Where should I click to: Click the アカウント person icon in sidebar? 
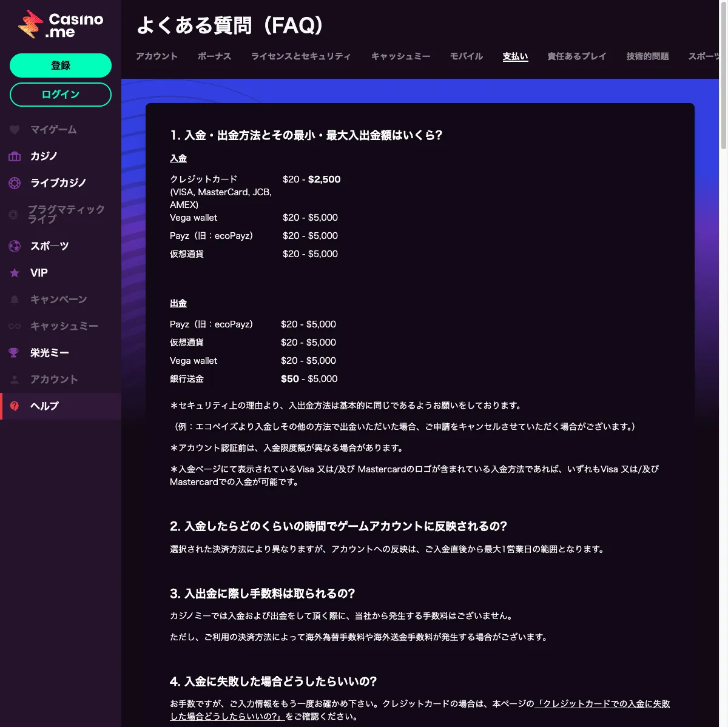pyautogui.click(x=15, y=380)
